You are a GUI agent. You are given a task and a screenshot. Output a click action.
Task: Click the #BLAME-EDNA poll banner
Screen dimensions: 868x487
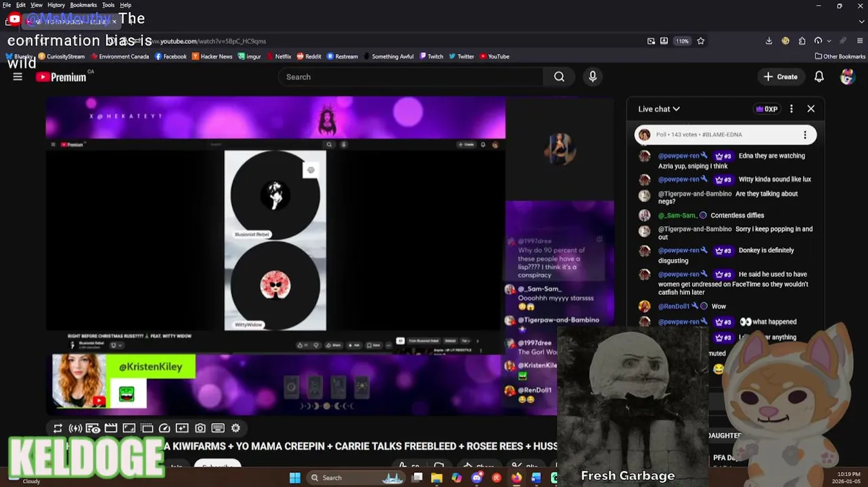point(725,135)
